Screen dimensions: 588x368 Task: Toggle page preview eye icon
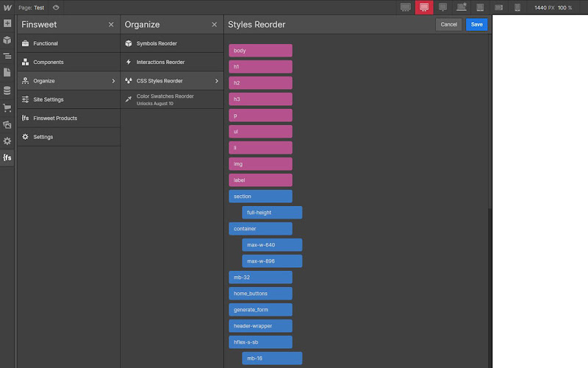point(56,7)
